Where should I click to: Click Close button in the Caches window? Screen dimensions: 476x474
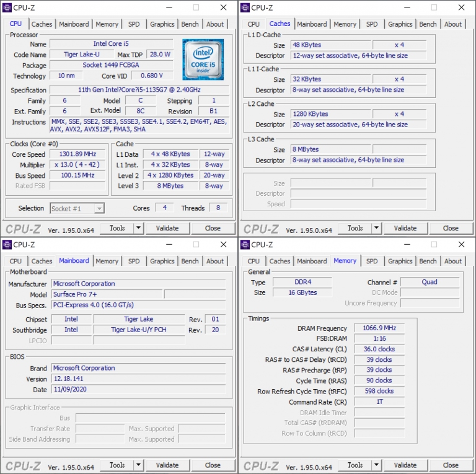point(451,228)
